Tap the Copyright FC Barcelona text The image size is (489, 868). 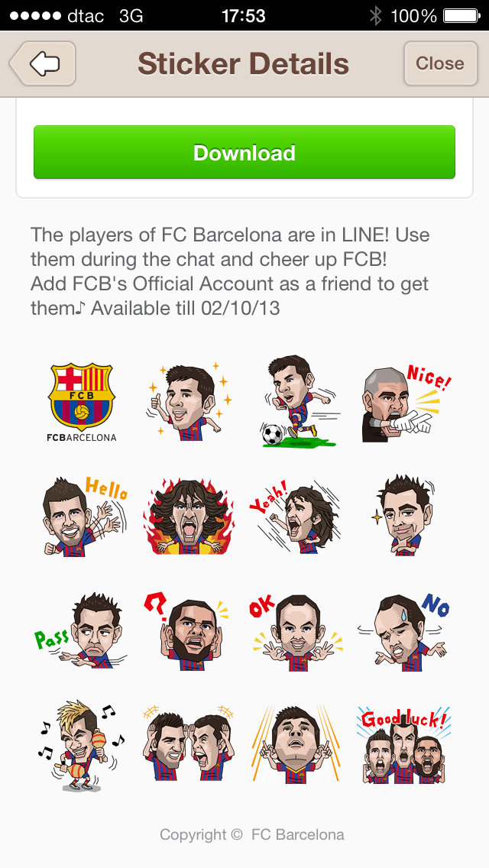252,835
